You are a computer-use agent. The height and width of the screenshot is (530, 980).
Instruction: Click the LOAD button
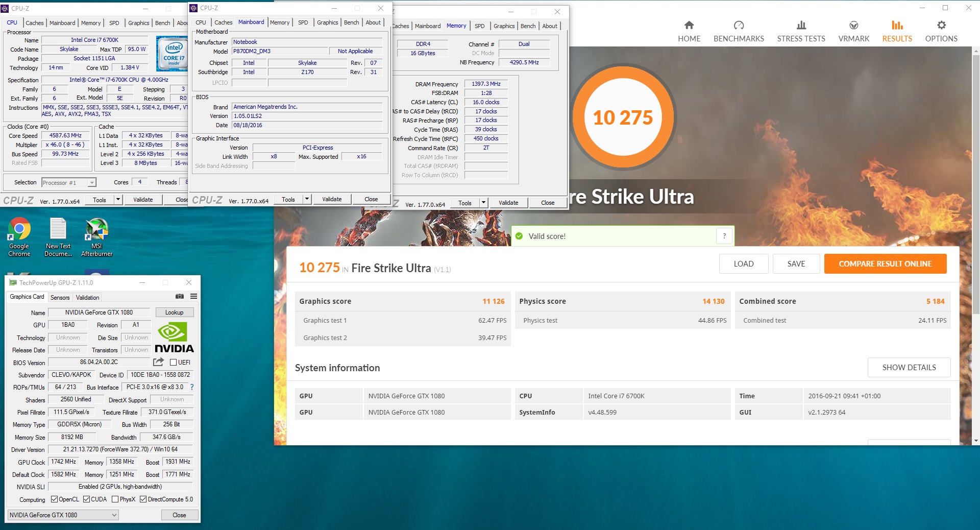(x=744, y=263)
